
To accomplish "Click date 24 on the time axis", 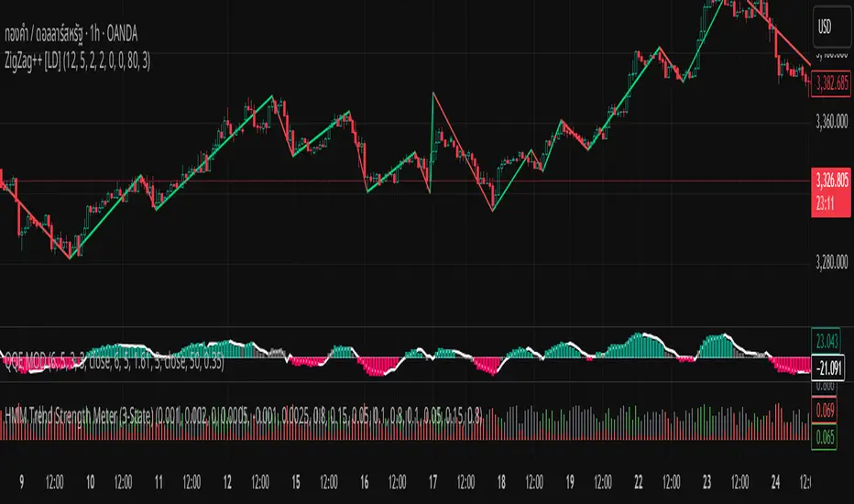I will 775,482.
